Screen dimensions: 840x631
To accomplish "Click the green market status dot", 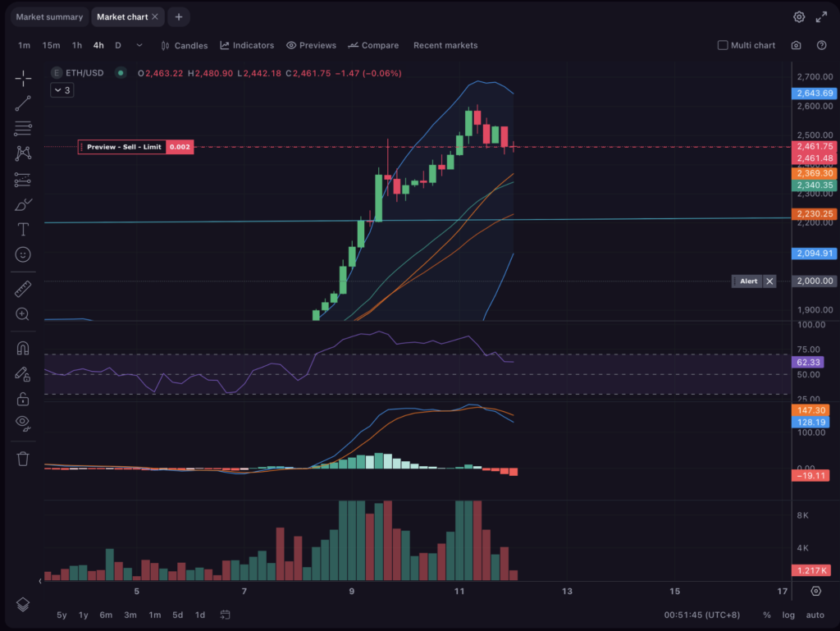I will [x=121, y=73].
